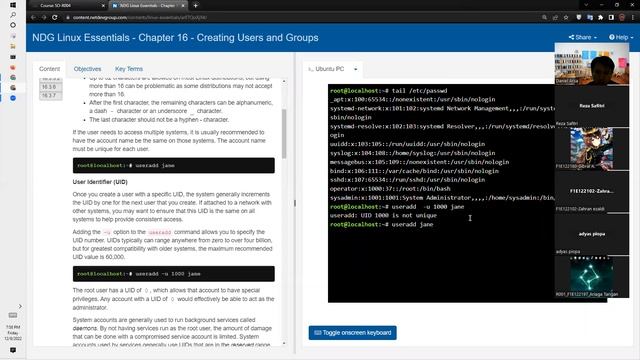
Task: Click the 'useradd jane' code block
Action: point(173,166)
